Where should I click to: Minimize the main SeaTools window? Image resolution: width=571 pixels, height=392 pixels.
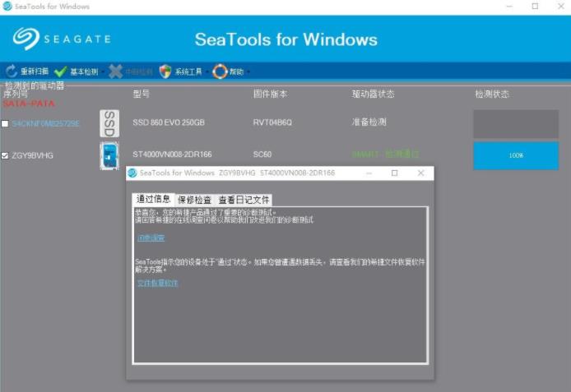(x=509, y=7)
